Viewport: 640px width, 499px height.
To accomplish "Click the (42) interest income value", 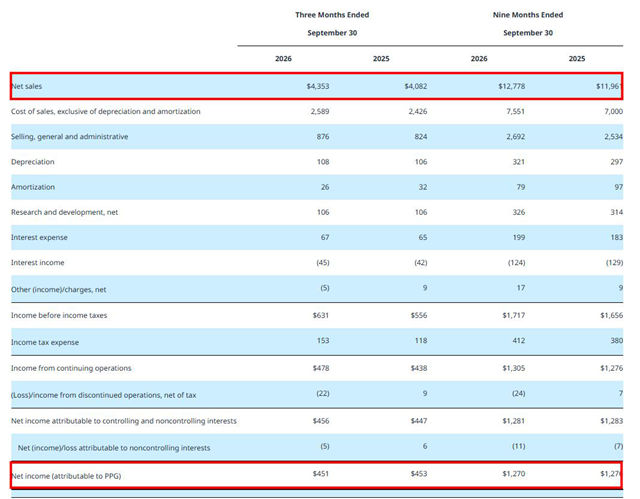I will point(421,263).
